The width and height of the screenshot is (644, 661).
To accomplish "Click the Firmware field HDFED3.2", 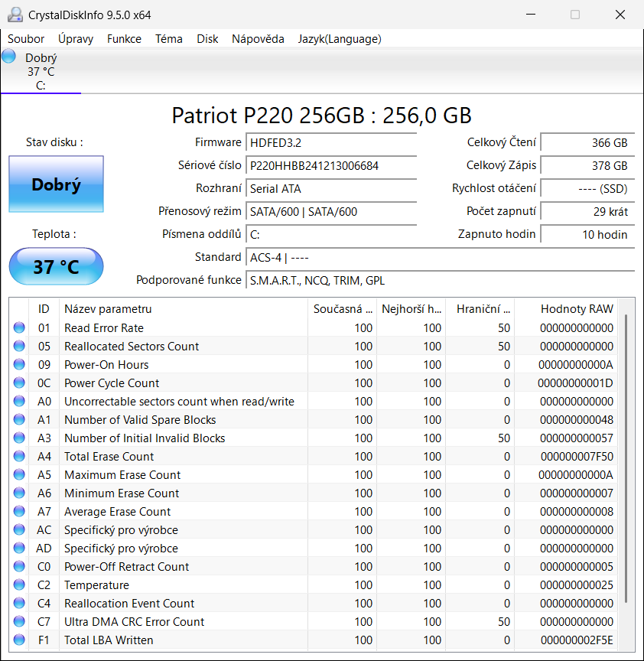I will [331, 142].
